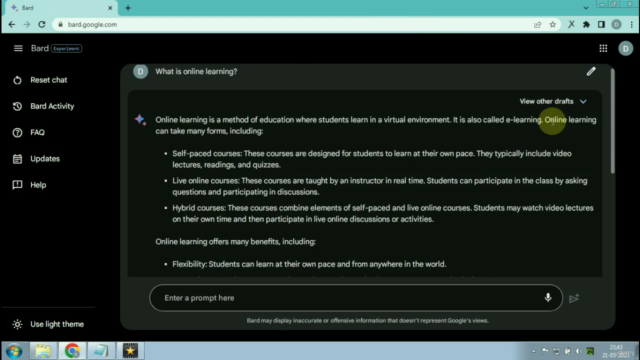Viewport: 640px width, 360px height.
Task: Click the send prompt arrow
Action: [x=574, y=298]
